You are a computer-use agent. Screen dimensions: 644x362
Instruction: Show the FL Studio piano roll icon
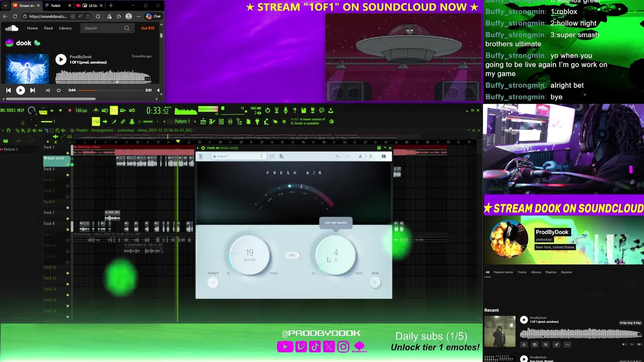tap(212, 121)
